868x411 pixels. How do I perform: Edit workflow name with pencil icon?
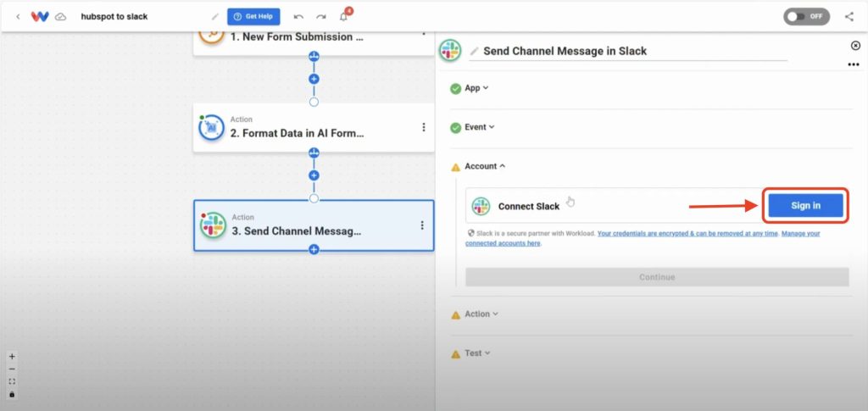pos(214,17)
